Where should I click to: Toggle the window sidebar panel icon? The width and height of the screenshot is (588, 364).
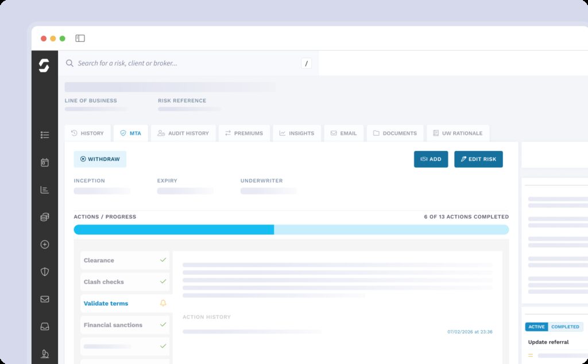(80, 38)
